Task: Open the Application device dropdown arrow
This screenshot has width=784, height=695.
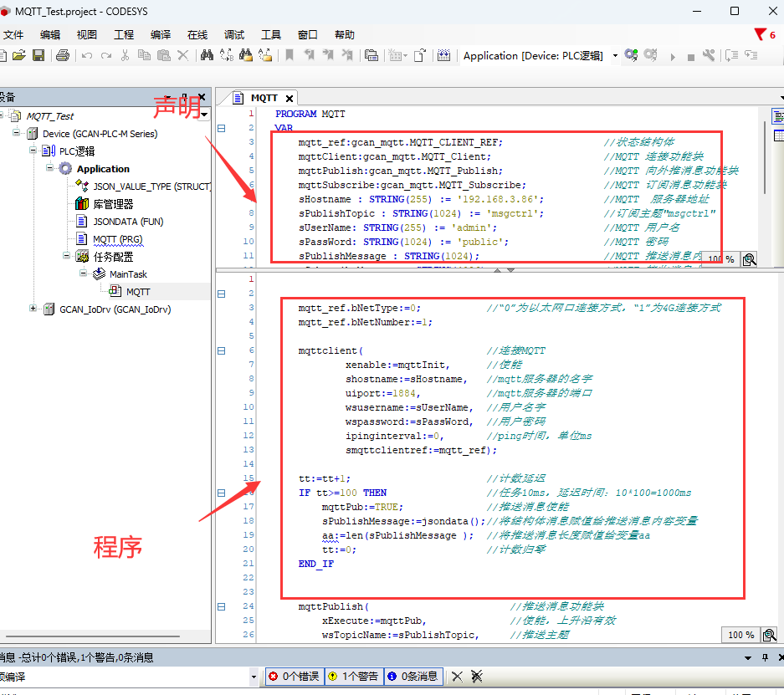Action: (615, 56)
